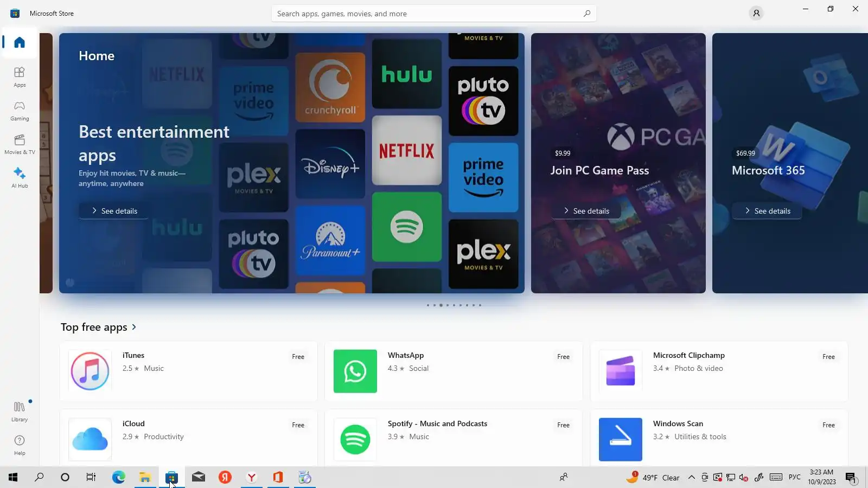Click the WhatsApp app title text
Image resolution: width=868 pixels, height=488 pixels.
coord(406,355)
